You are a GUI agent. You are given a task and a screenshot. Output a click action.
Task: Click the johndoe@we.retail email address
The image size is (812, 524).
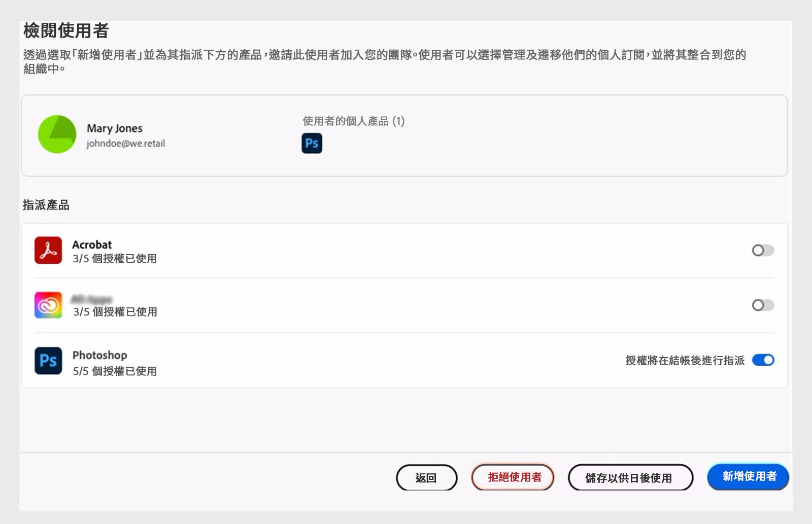click(x=126, y=144)
